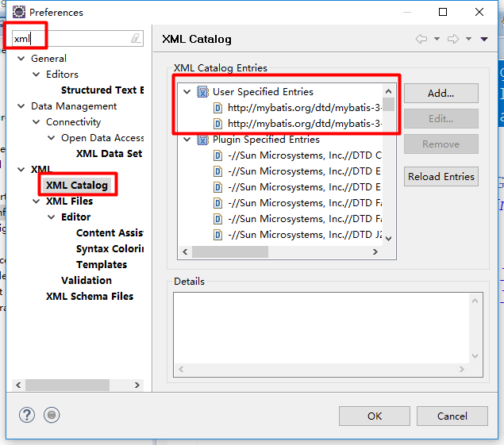Screen dimensions: 504x445
Task: Collapse the Editors tree node
Action: 37,75
